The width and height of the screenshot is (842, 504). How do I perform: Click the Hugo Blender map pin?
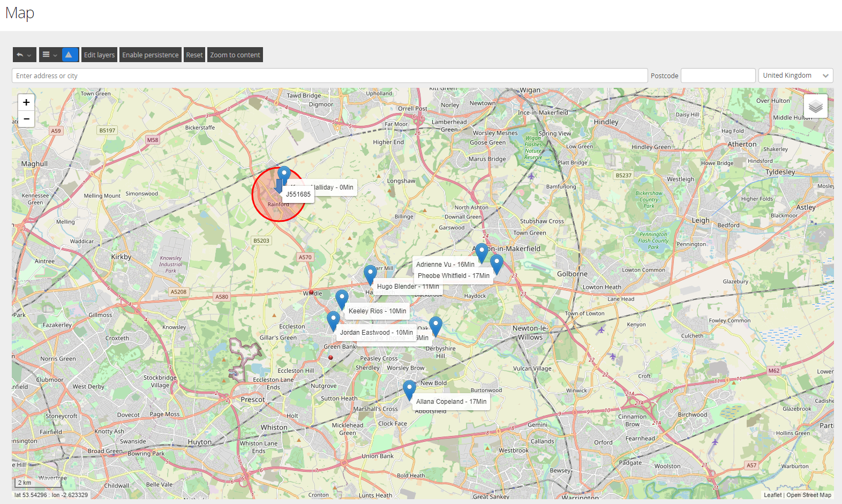pos(370,275)
